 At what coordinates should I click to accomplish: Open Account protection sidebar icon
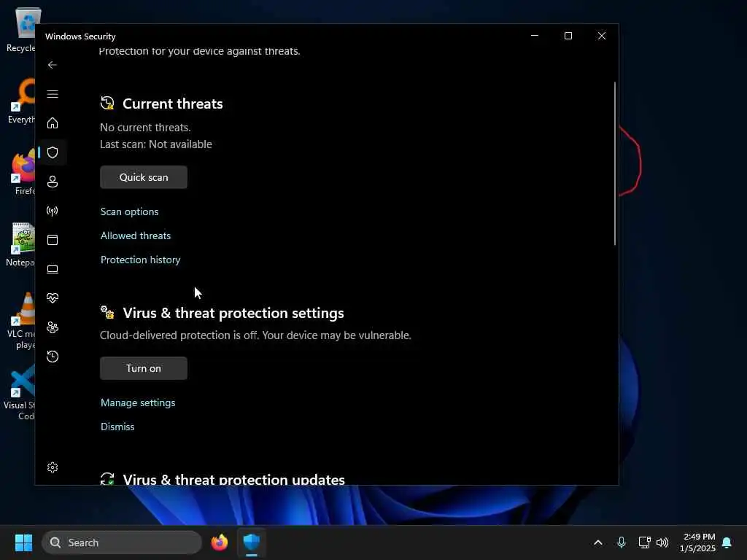(x=53, y=182)
